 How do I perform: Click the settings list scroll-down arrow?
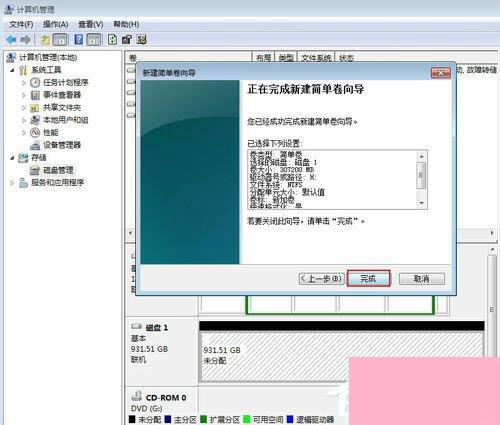421,203
